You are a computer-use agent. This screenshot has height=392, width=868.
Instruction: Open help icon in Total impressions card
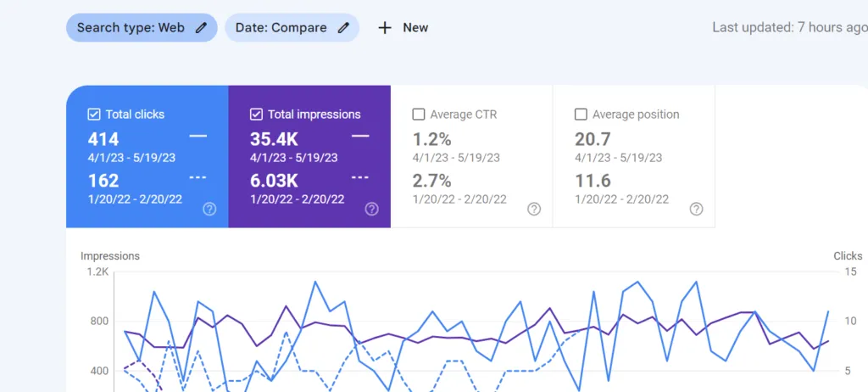click(x=371, y=209)
